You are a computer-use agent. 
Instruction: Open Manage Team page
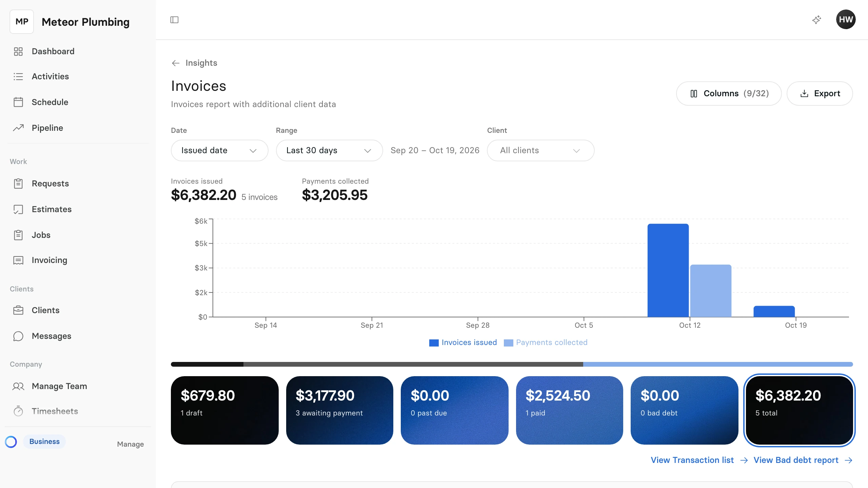78,386
